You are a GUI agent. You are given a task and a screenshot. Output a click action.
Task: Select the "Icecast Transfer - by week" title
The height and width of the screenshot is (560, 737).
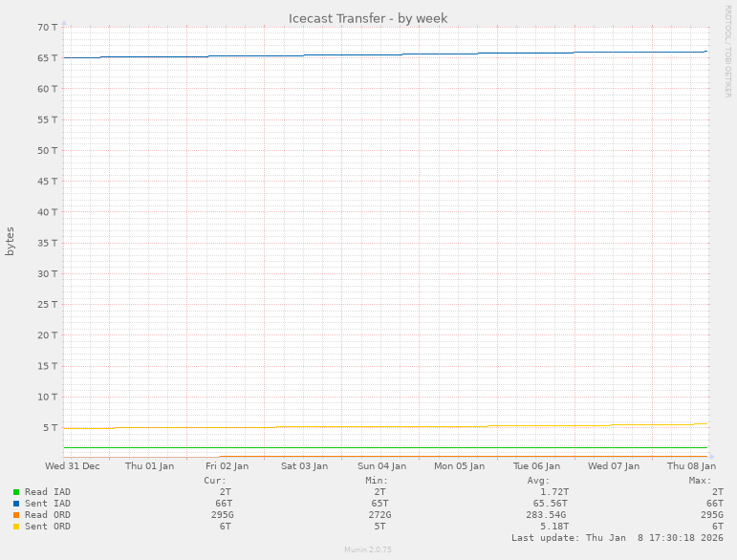tap(368, 18)
